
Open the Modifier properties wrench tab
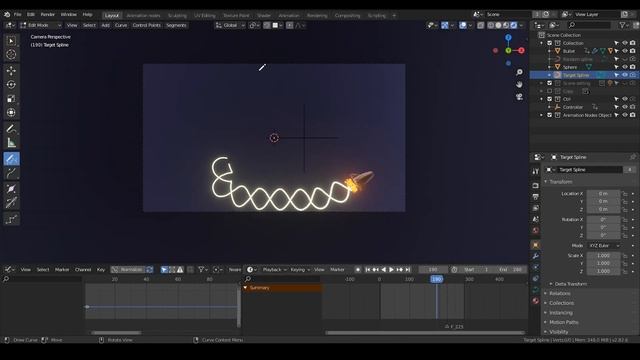click(536, 256)
